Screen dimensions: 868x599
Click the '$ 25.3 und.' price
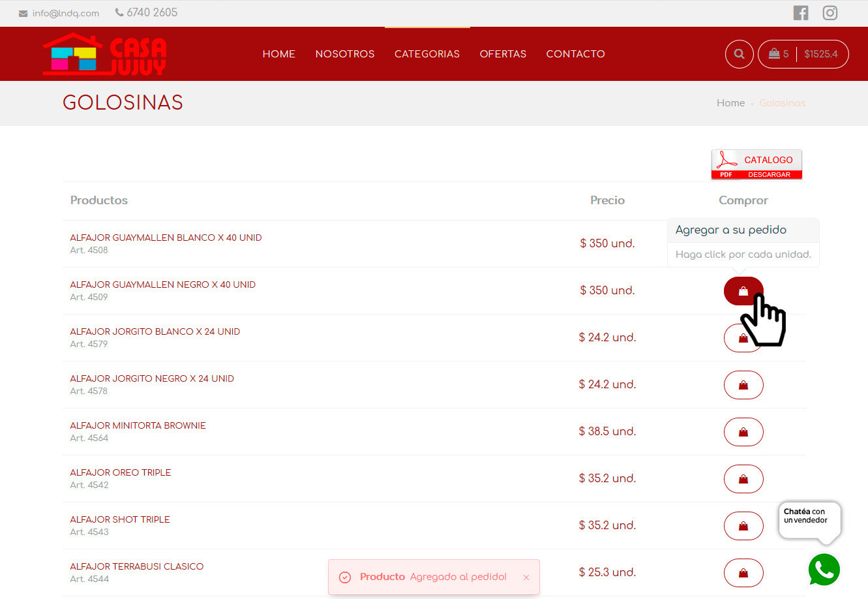coord(607,572)
